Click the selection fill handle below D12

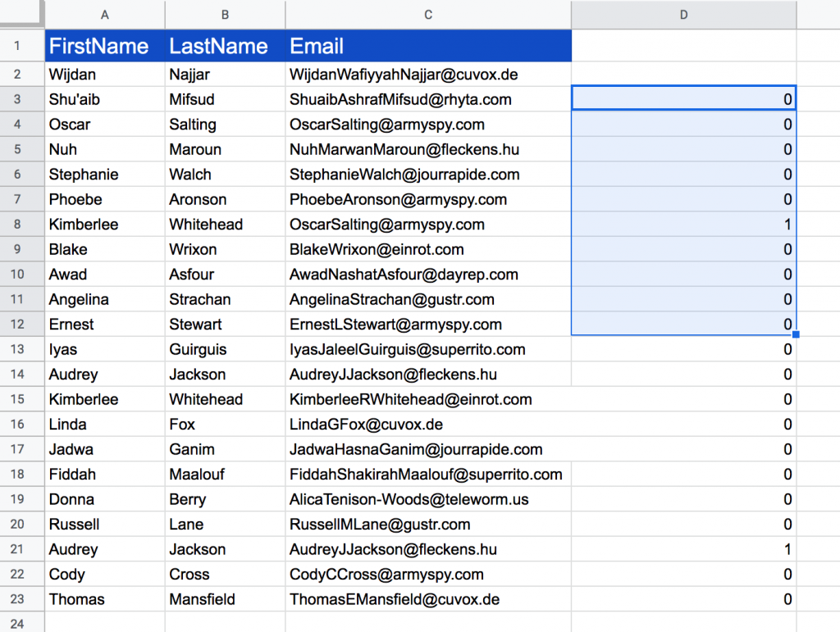796,334
